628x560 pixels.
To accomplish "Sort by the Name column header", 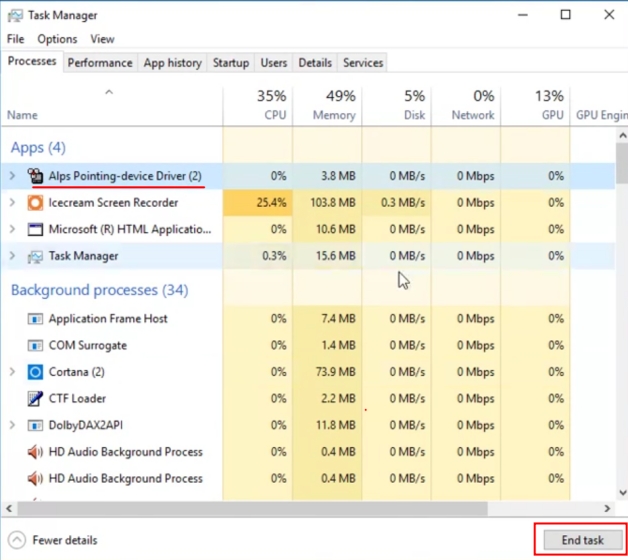I will click(x=111, y=106).
